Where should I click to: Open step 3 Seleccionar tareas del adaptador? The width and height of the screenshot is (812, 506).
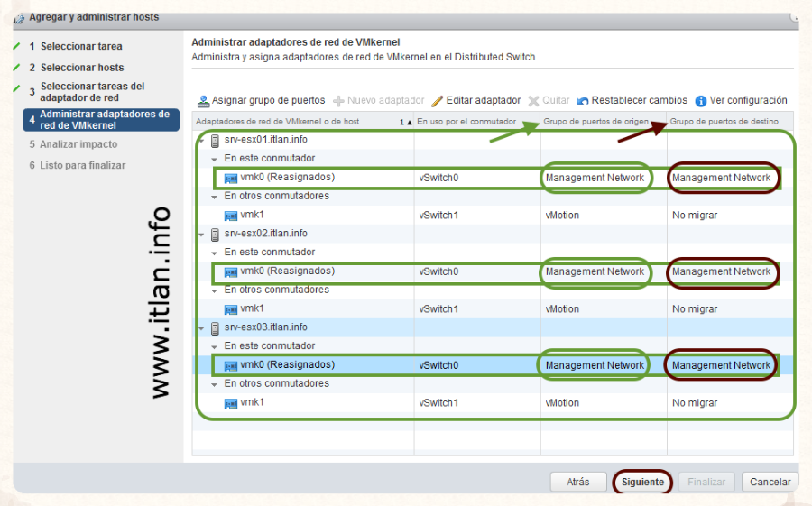[91, 92]
